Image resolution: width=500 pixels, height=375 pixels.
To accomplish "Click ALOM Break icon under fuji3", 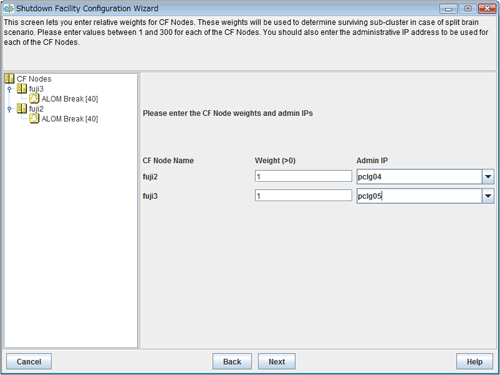I will 34,98.
